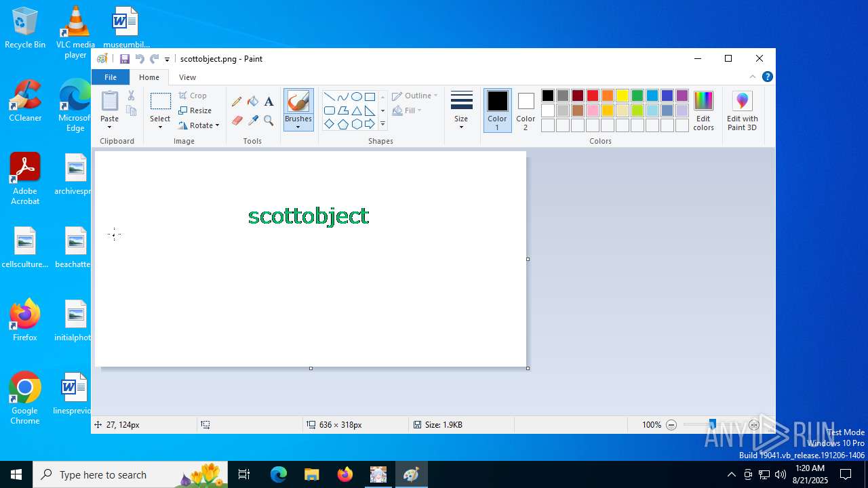The height and width of the screenshot is (488, 868).
Task: Open the Size thickness dropdown
Action: click(x=461, y=110)
